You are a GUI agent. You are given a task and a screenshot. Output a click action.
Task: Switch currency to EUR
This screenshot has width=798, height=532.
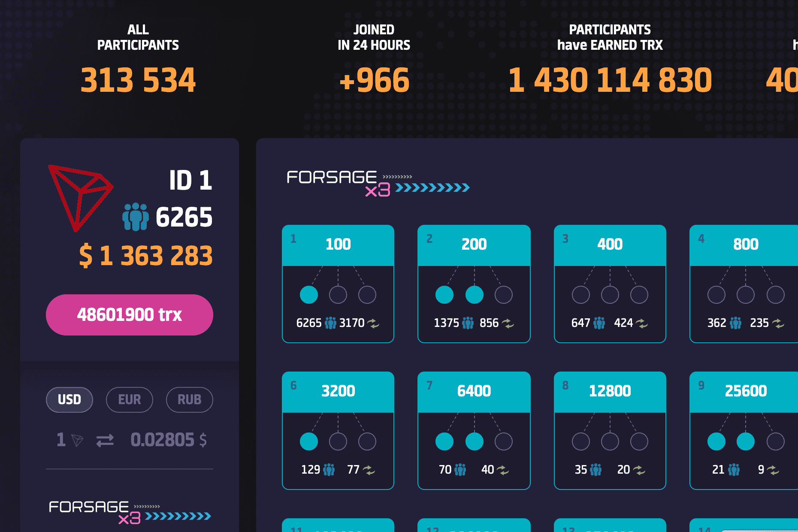[x=129, y=399]
